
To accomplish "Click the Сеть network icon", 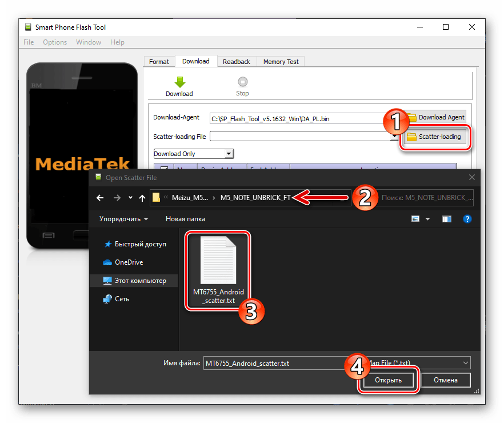I will pos(107,299).
